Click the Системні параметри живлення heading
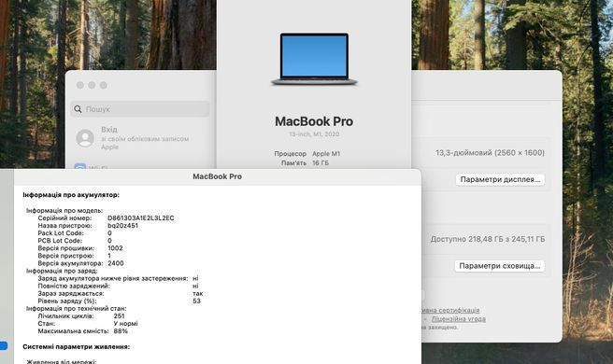Viewport: 613px width, 364px height. [77, 346]
